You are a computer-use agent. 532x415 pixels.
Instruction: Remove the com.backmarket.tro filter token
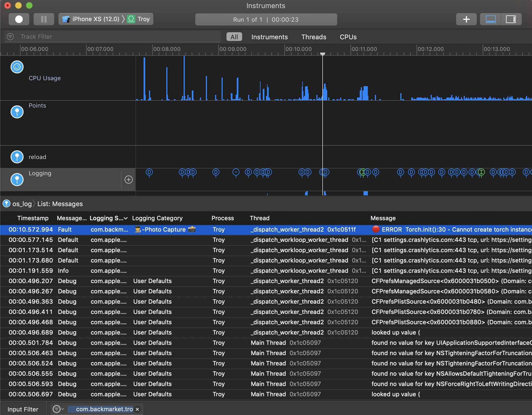pos(137,409)
